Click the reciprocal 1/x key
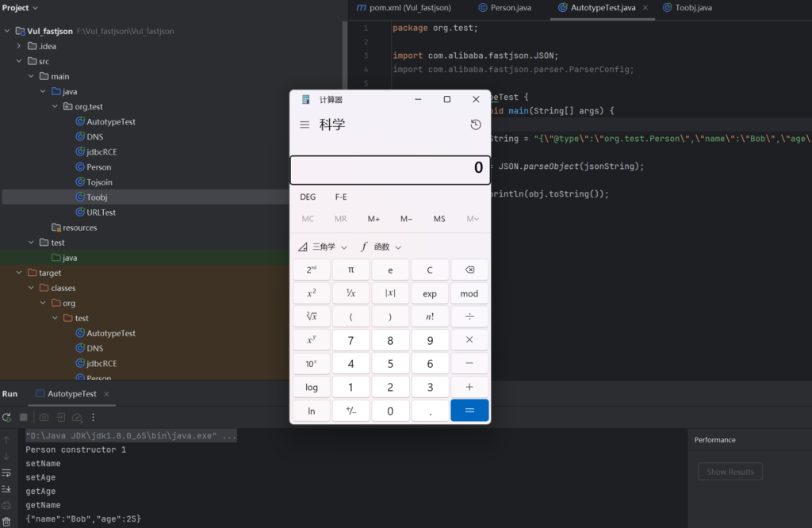This screenshot has height=528, width=812. click(x=350, y=293)
